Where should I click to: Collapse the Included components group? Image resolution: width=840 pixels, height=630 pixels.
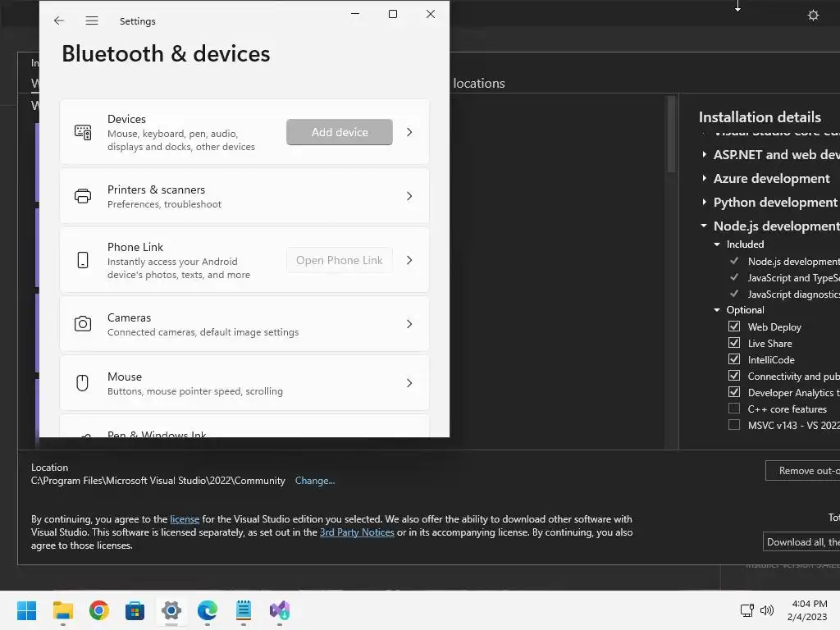[x=717, y=244]
